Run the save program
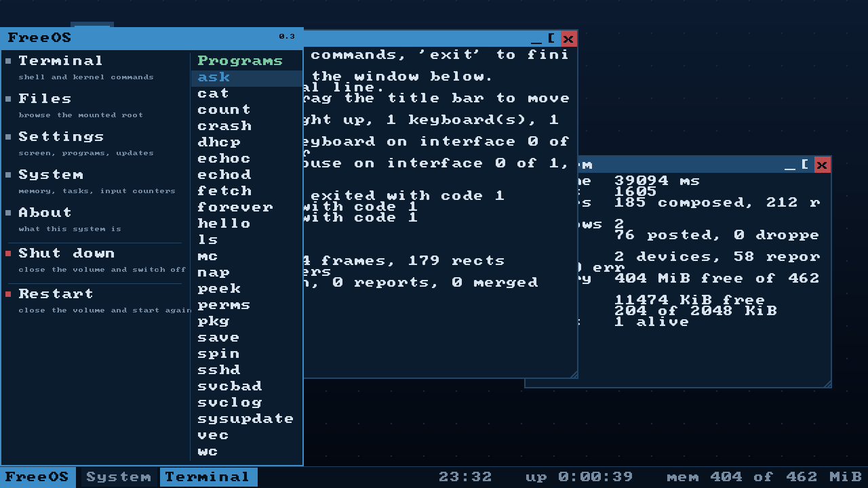868x488 pixels. point(247,338)
